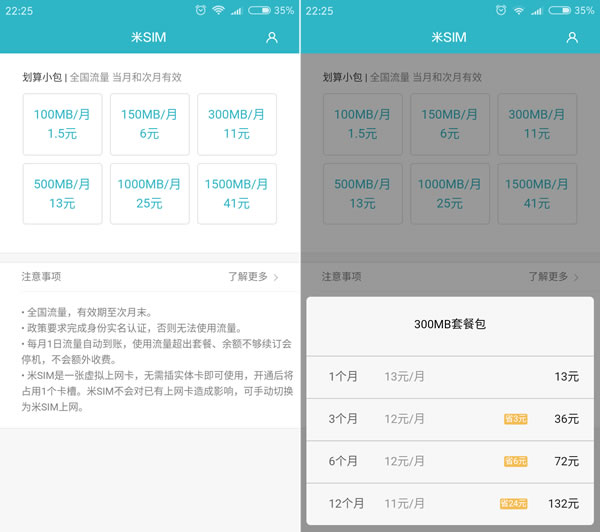
Task: Click the 22:25 clock in left status bar
Action: pos(19,11)
